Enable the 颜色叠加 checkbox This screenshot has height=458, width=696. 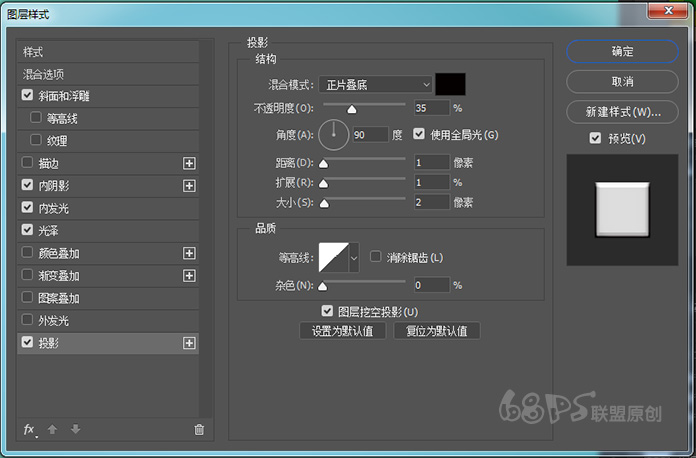coord(28,252)
